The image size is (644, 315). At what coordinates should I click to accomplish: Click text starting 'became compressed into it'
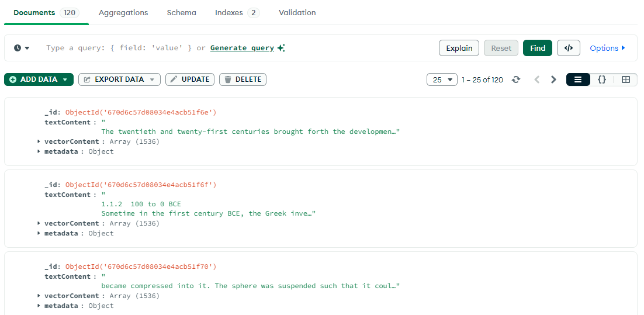(251, 286)
